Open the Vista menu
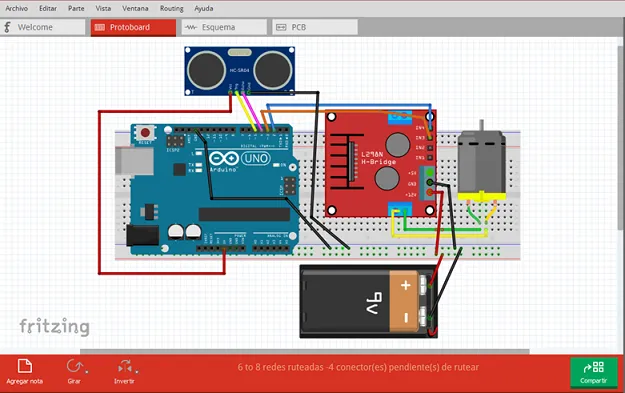This screenshot has width=625, height=393. [x=103, y=8]
